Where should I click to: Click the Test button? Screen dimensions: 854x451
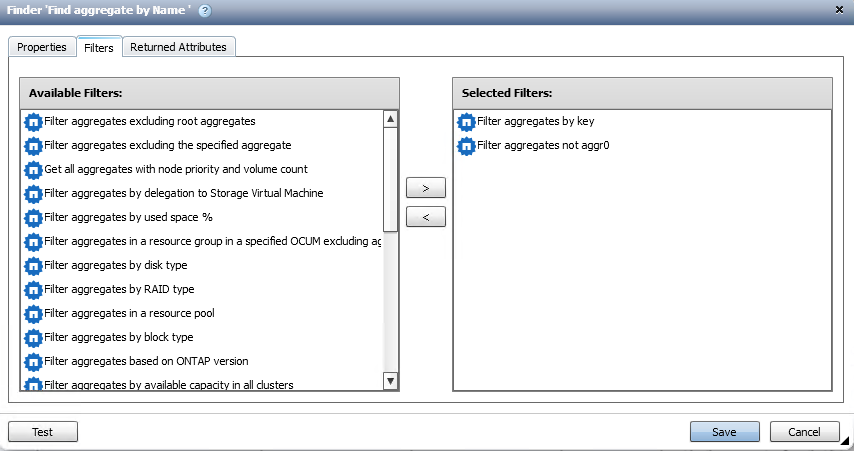(x=43, y=432)
